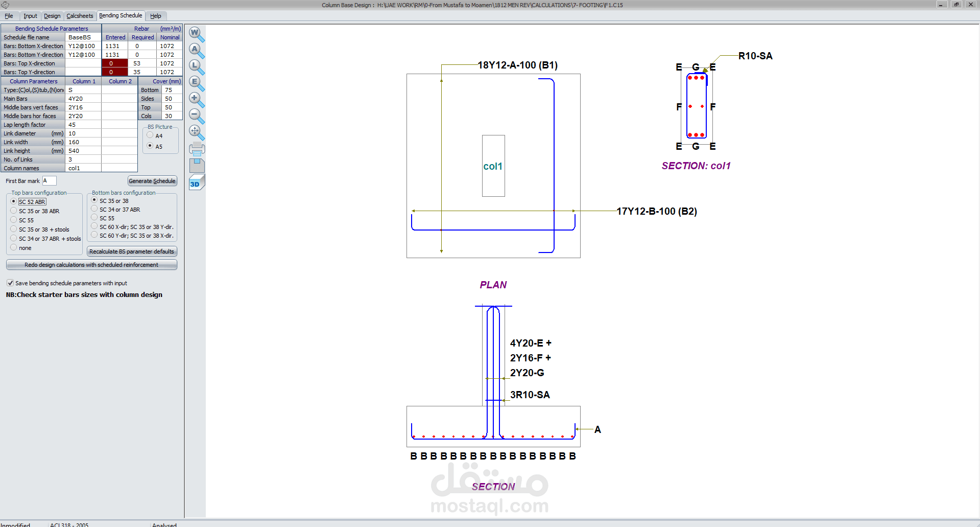Click the printer icon

(x=197, y=149)
